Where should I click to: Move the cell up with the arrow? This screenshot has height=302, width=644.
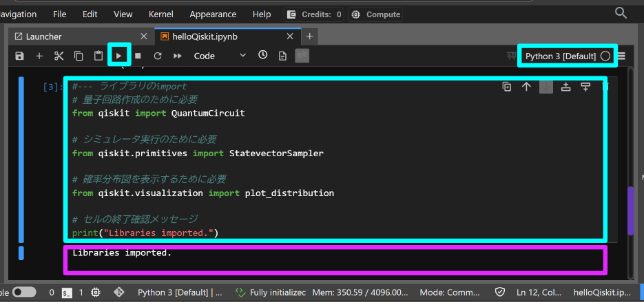[x=526, y=87]
